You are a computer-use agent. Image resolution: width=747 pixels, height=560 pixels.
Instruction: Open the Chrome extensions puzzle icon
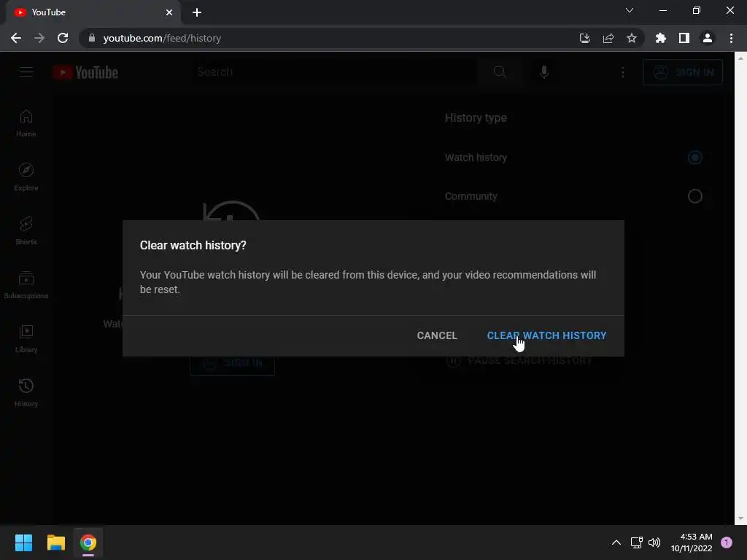[661, 38]
